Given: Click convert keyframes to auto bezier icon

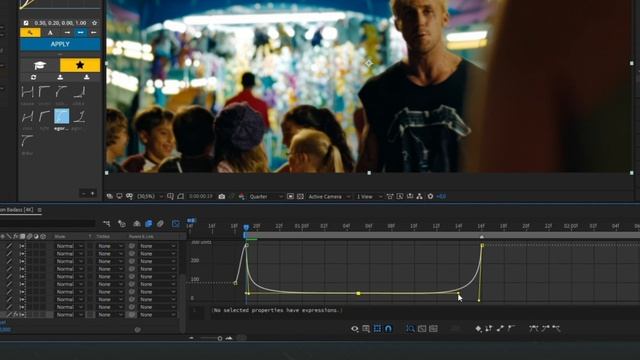Looking at the screenshot, I should 512,329.
